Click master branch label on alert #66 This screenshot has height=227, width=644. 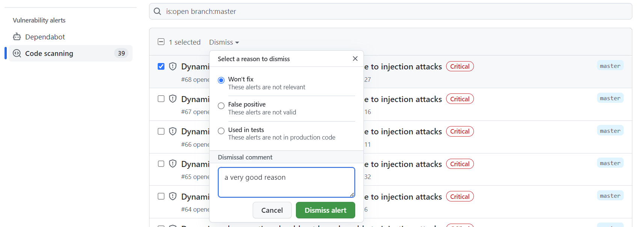[610, 131]
